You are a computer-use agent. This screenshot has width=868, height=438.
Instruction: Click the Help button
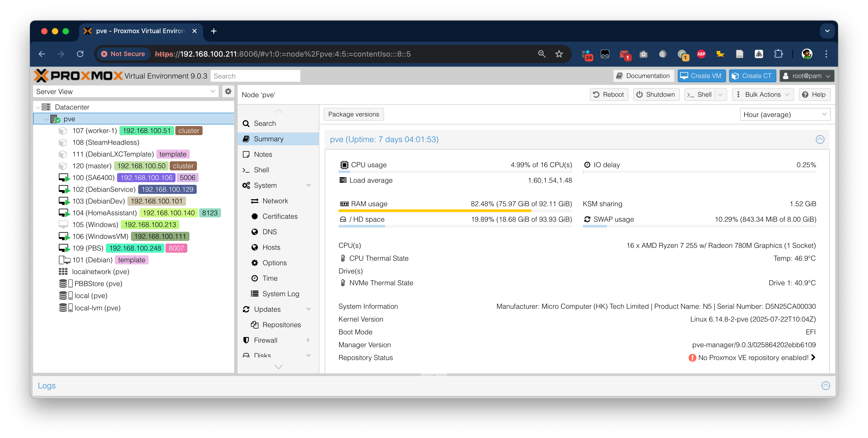pos(814,95)
